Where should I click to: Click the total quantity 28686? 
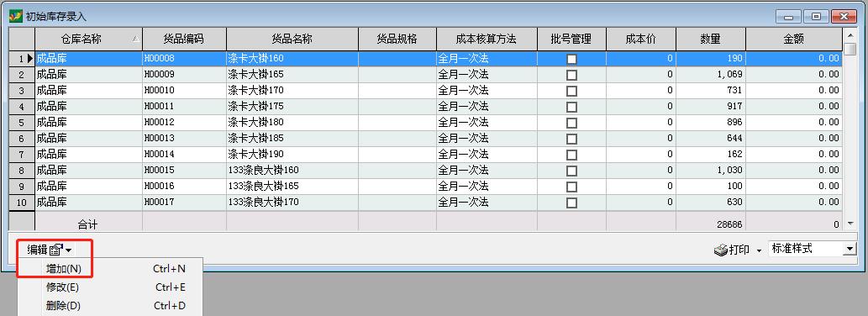click(x=729, y=225)
